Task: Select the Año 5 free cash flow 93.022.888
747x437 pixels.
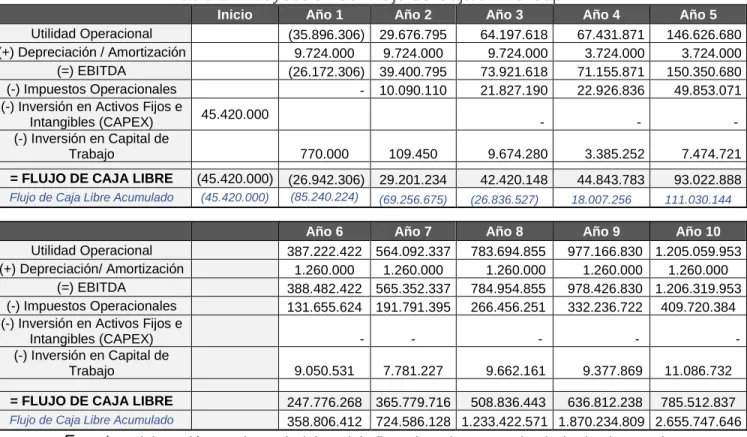Action: [x=707, y=180]
